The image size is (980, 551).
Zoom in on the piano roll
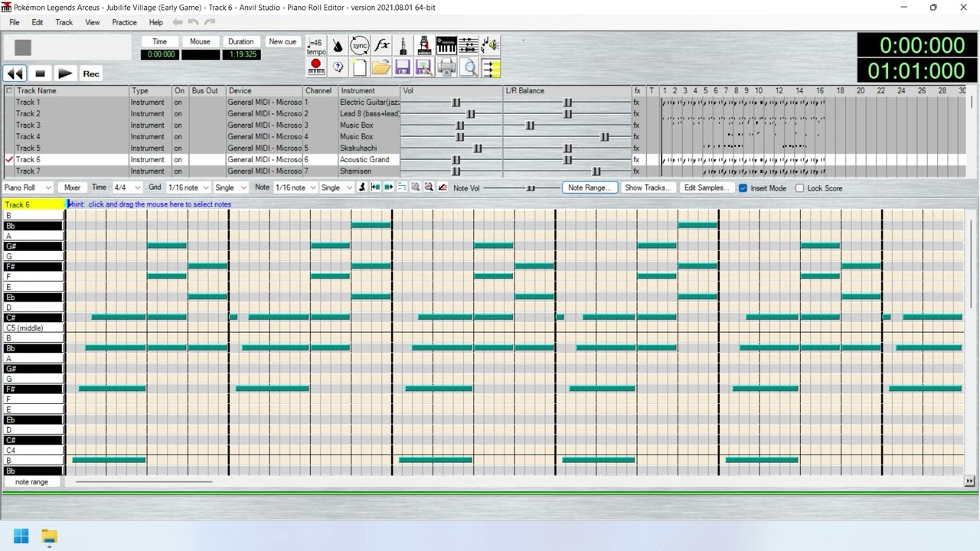(415, 187)
